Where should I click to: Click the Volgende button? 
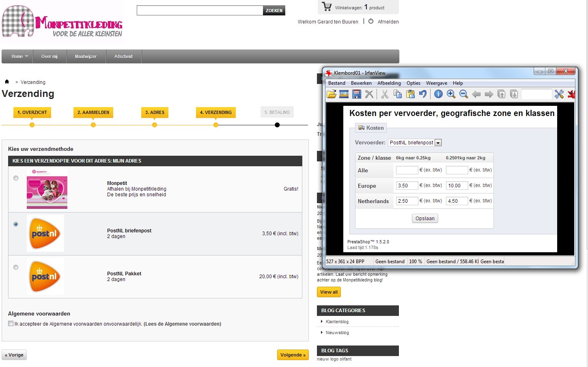[x=293, y=355]
